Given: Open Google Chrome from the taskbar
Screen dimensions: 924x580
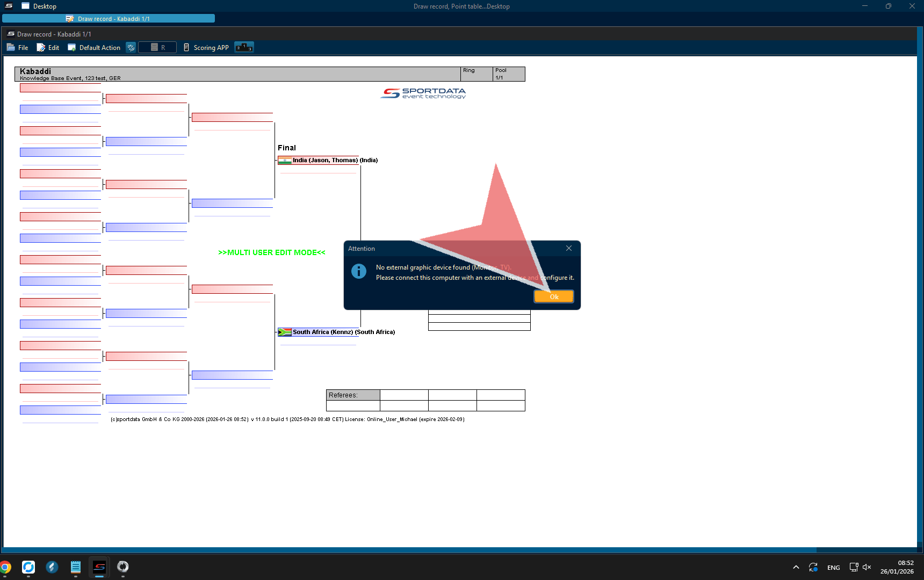Looking at the screenshot, I should point(5,567).
